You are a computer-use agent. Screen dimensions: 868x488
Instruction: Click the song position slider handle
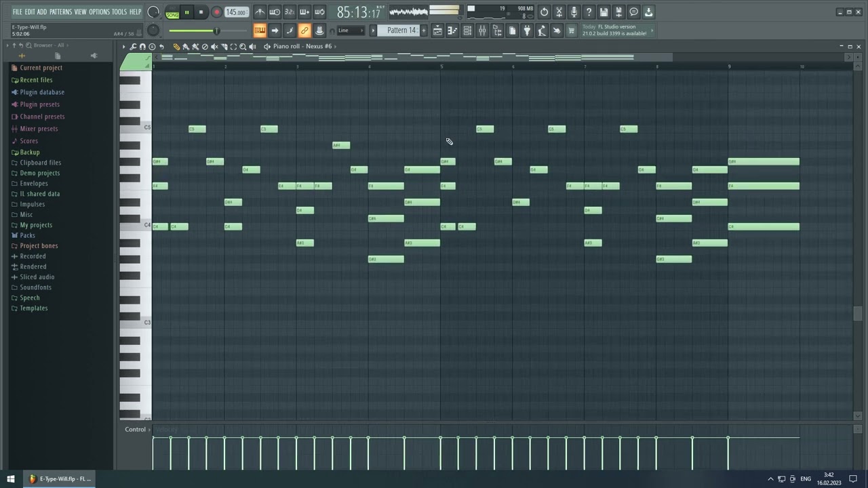216,30
